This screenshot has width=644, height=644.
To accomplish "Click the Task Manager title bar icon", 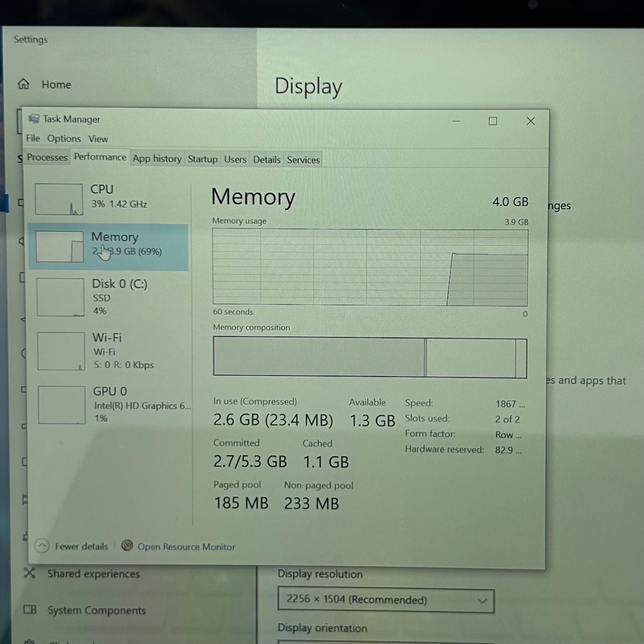I will 34,119.
